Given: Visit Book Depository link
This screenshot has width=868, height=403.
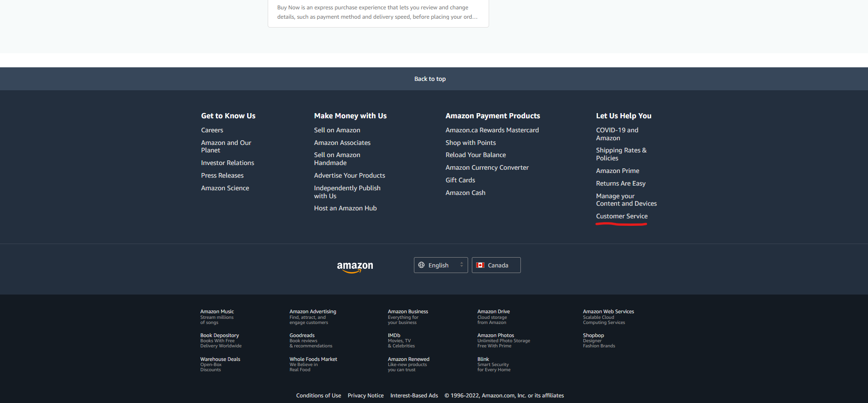Looking at the screenshot, I should pyautogui.click(x=221, y=341).
